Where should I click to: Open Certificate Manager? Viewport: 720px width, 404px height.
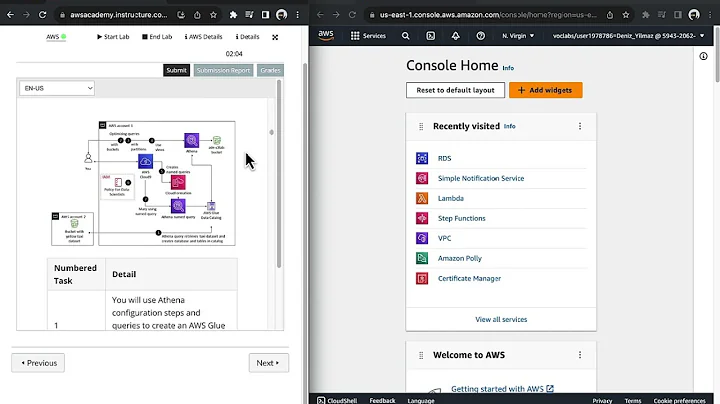tap(469, 278)
